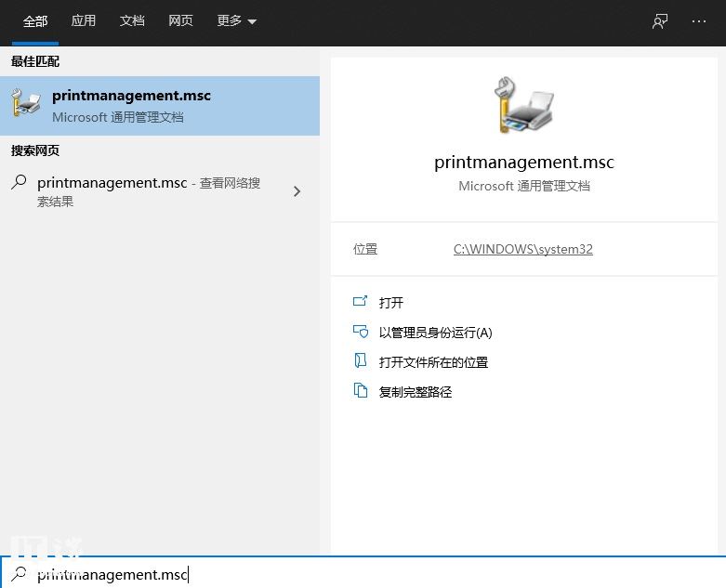This screenshot has width=726, height=588.
Task: Choose 复制完整路径
Action: (415, 392)
